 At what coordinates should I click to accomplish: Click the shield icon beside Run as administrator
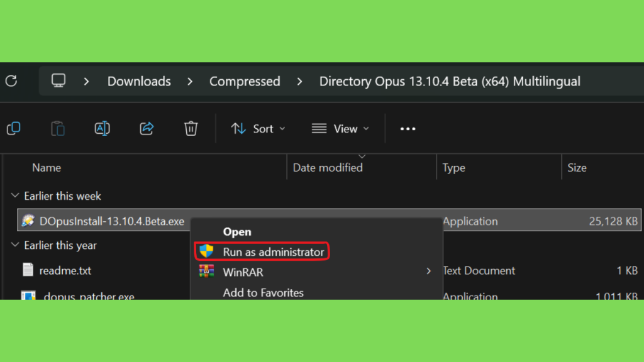point(206,251)
